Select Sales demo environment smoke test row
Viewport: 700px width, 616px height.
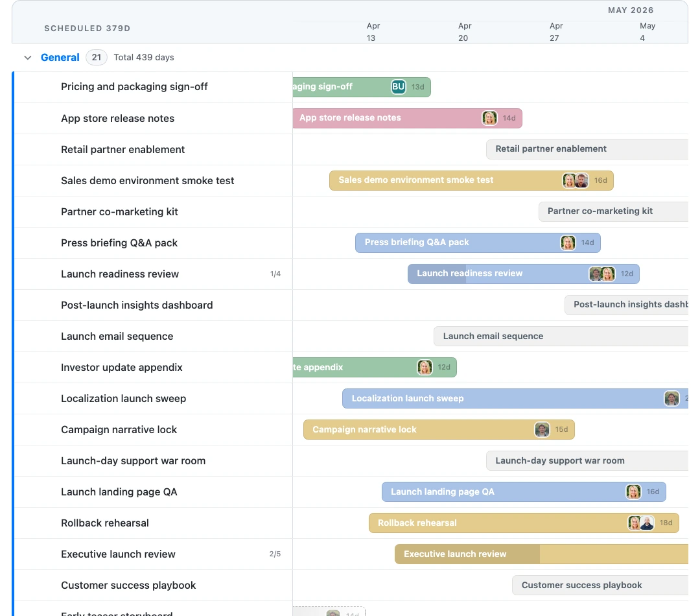154,180
